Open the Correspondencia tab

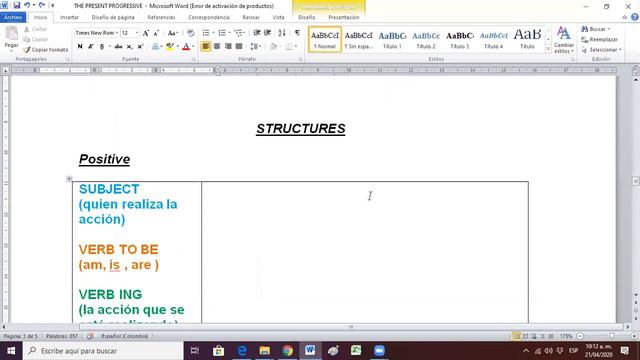209,17
